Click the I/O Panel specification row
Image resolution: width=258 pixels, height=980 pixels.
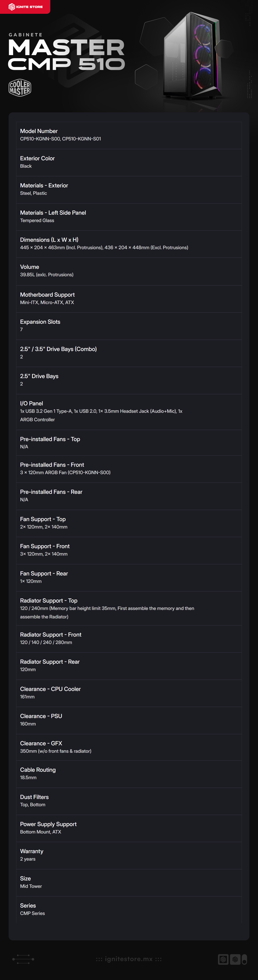pyautogui.click(x=129, y=412)
